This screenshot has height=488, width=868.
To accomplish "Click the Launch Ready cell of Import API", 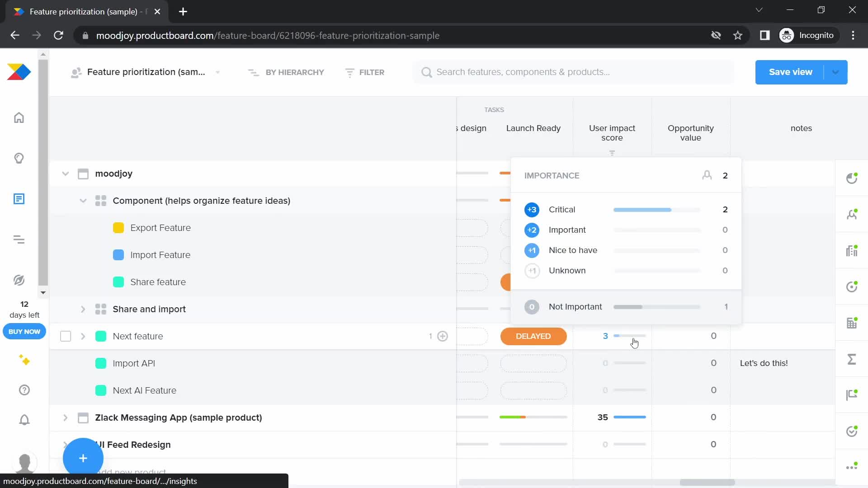I will pos(533,363).
